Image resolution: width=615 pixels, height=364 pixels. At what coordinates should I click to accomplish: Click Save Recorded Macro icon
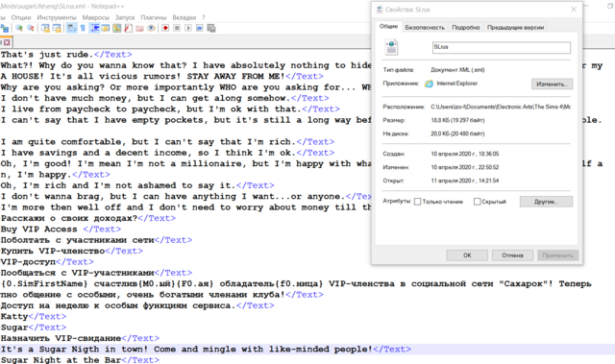point(211,28)
